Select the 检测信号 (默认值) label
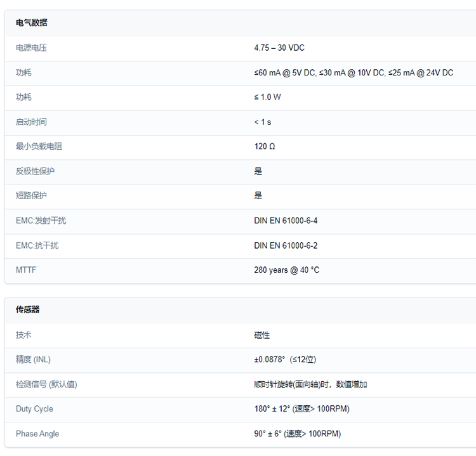The image size is (476, 456). [x=46, y=384]
